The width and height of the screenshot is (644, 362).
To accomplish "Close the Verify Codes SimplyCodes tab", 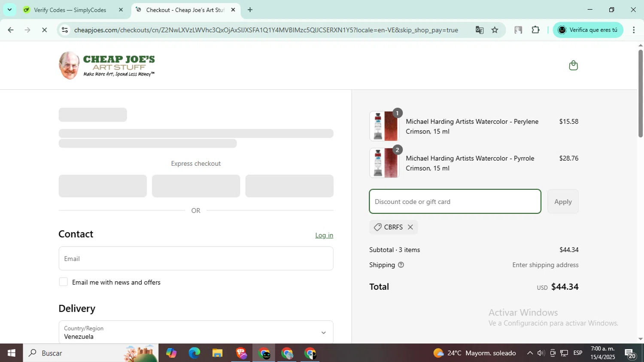I will (x=121, y=10).
